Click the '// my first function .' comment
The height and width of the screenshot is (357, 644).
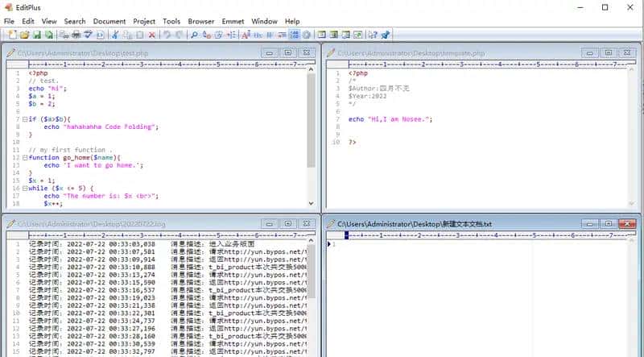coord(70,150)
